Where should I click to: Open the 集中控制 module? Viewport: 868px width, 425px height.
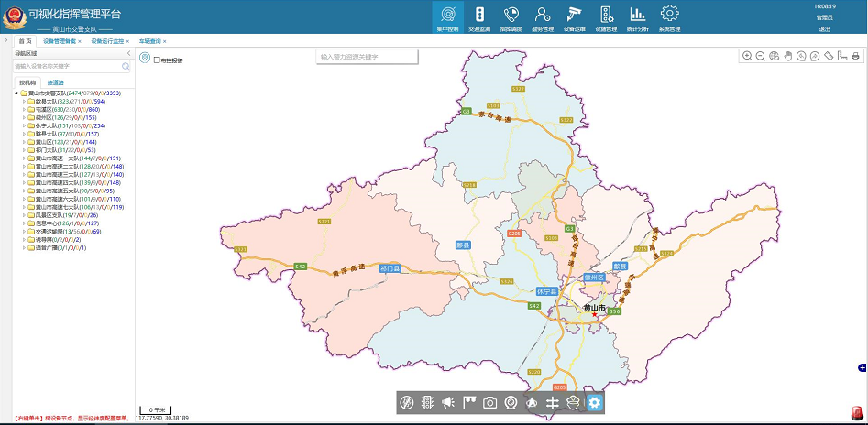click(x=447, y=17)
